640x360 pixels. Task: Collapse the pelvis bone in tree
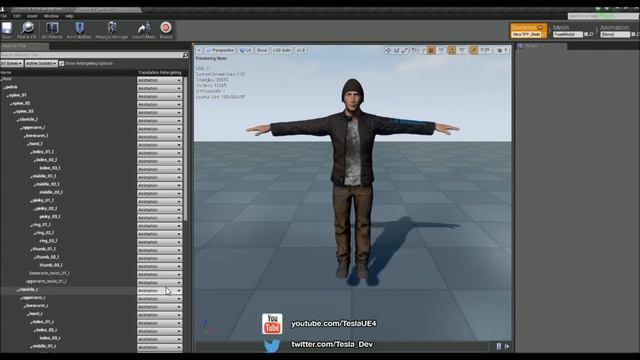click(4, 87)
